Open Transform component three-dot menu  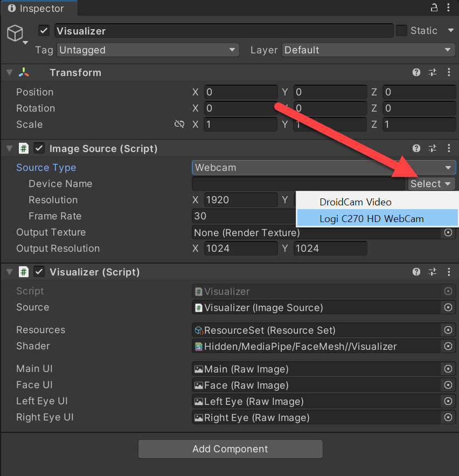tap(449, 72)
